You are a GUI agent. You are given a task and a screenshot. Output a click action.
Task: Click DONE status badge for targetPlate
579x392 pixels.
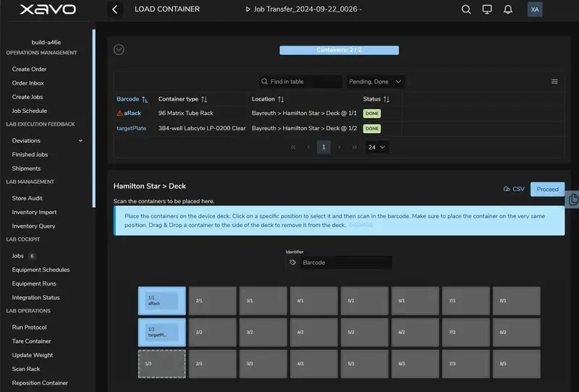pyautogui.click(x=372, y=129)
